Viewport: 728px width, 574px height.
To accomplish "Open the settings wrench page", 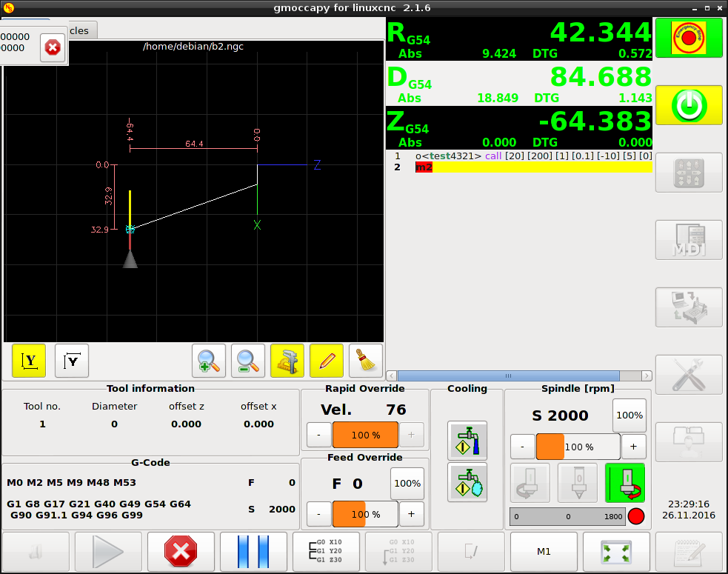I will pyautogui.click(x=689, y=375).
